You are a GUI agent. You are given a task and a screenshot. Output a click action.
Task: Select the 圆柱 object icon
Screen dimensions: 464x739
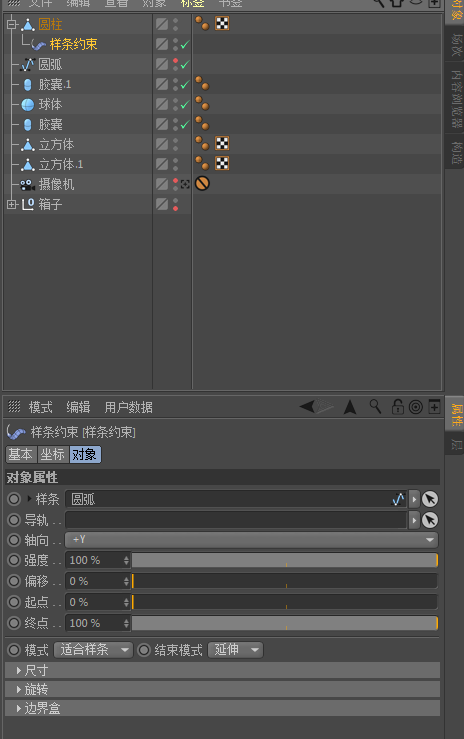(x=28, y=24)
